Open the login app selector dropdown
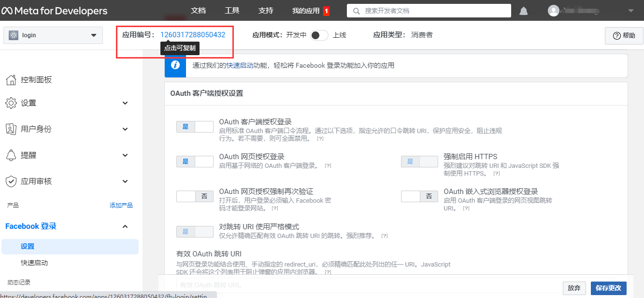The width and height of the screenshot is (644, 298). tap(53, 35)
